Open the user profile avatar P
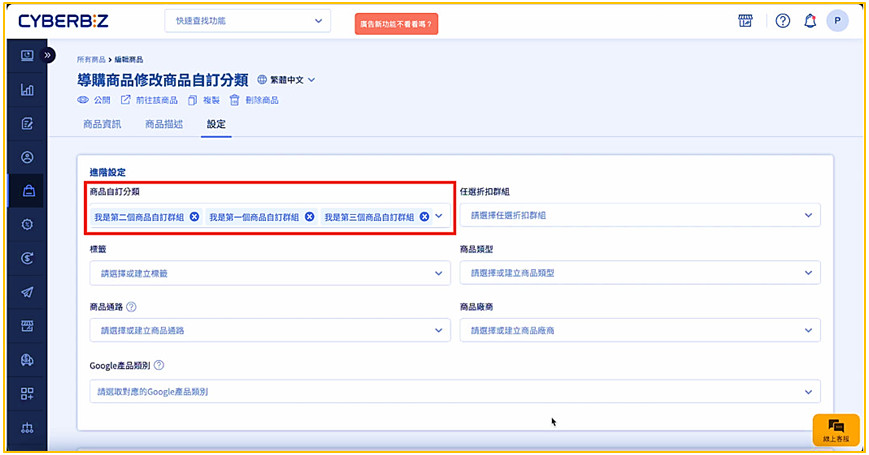 click(x=837, y=21)
